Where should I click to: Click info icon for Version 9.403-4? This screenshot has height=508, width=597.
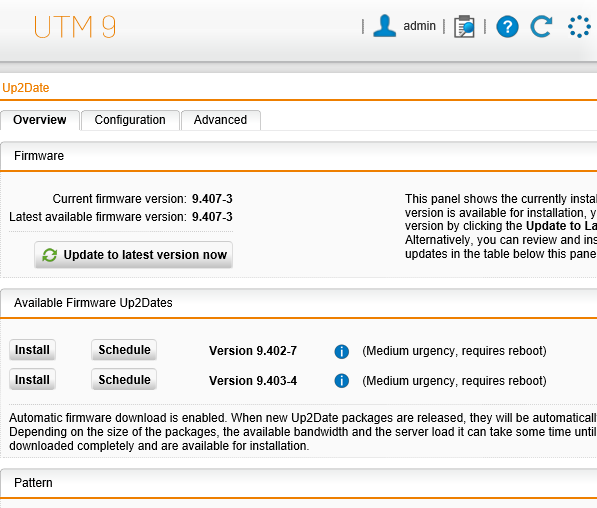pos(342,380)
